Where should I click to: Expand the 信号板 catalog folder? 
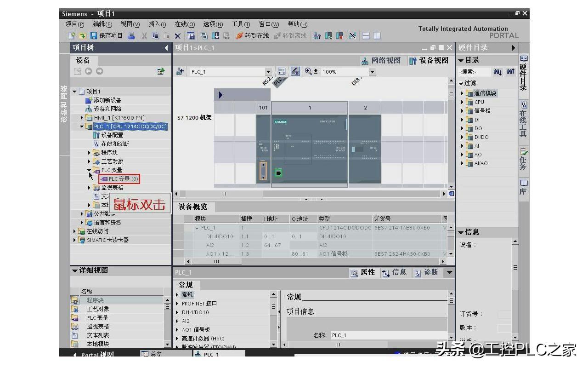462,111
